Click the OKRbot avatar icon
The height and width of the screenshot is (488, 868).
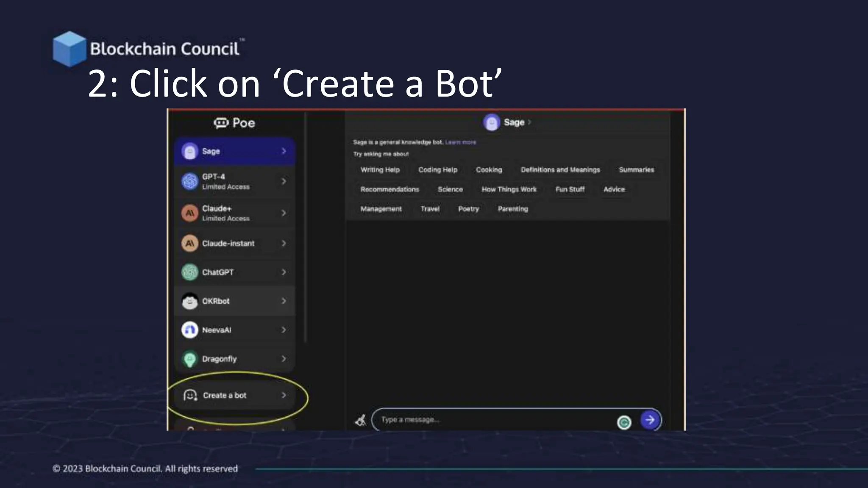[x=189, y=301]
